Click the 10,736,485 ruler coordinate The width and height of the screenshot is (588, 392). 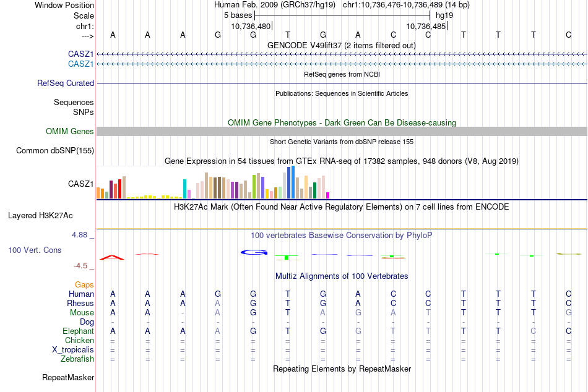[426, 26]
